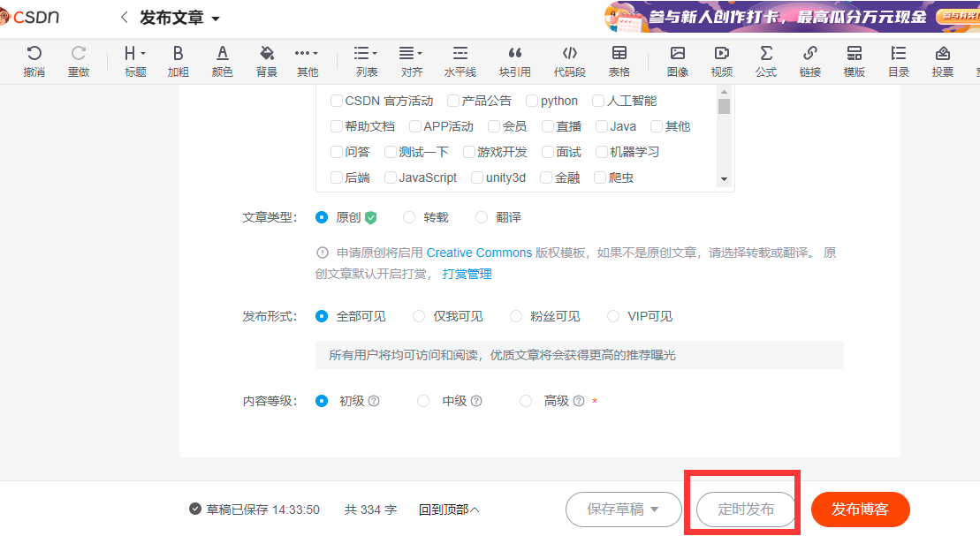
Task: Select 转载 article type
Action: point(409,217)
